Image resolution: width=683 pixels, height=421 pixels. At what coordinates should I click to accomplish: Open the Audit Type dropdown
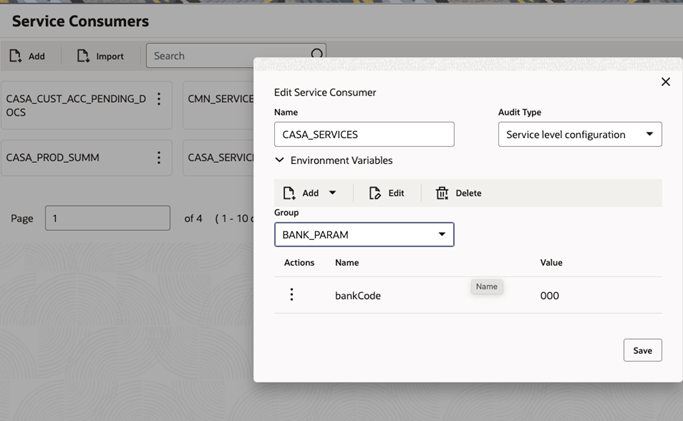click(580, 134)
